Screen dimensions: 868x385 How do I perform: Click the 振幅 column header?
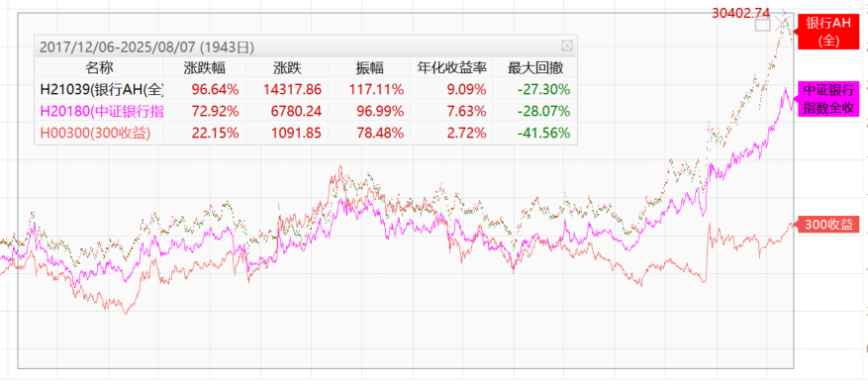click(369, 67)
